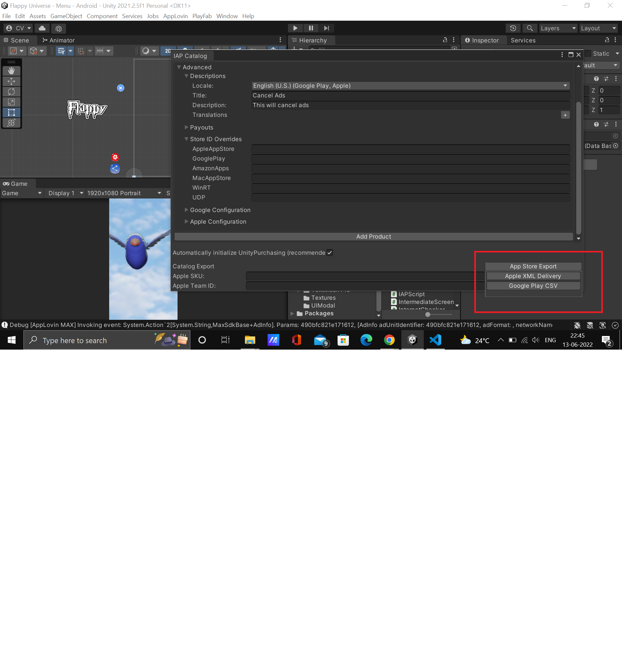Select the Textures folder
Viewport: 622px width, 672px height.
[x=319, y=298]
